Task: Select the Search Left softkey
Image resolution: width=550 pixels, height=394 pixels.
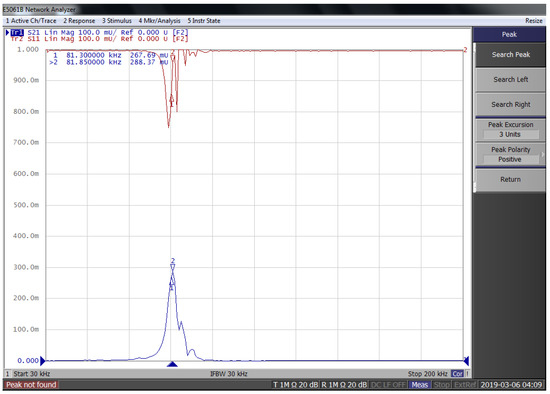Action: click(x=510, y=80)
